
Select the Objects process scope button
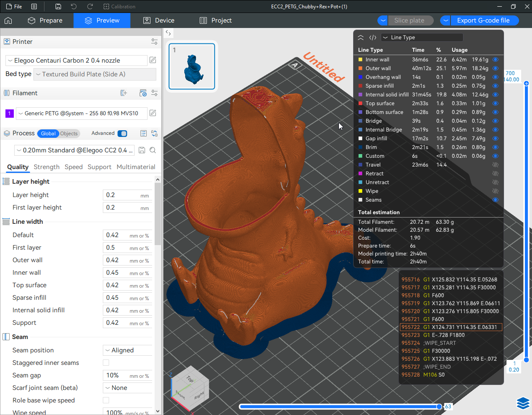(69, 134)
